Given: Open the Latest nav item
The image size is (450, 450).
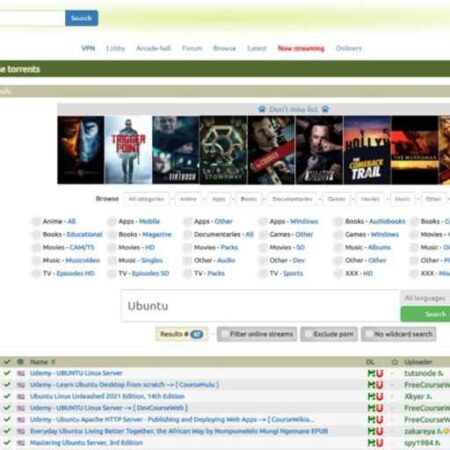Looking at the screenshot, I should [257, 48].
